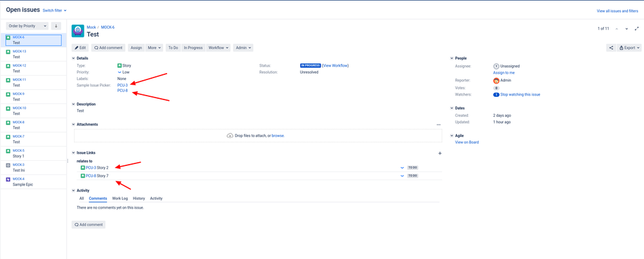Open the Order by Priority dropdown
644x259 pixels.
click(27, 26)
